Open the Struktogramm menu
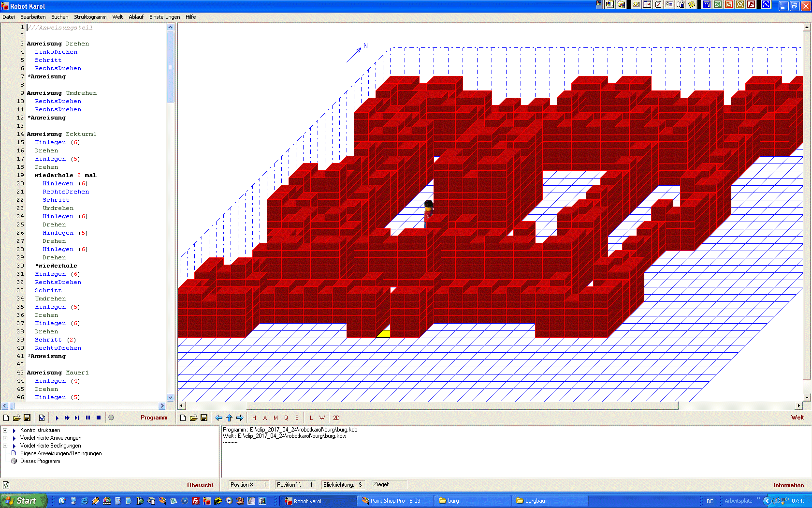Screen dimensions: 812x508 tap(90, 17)
